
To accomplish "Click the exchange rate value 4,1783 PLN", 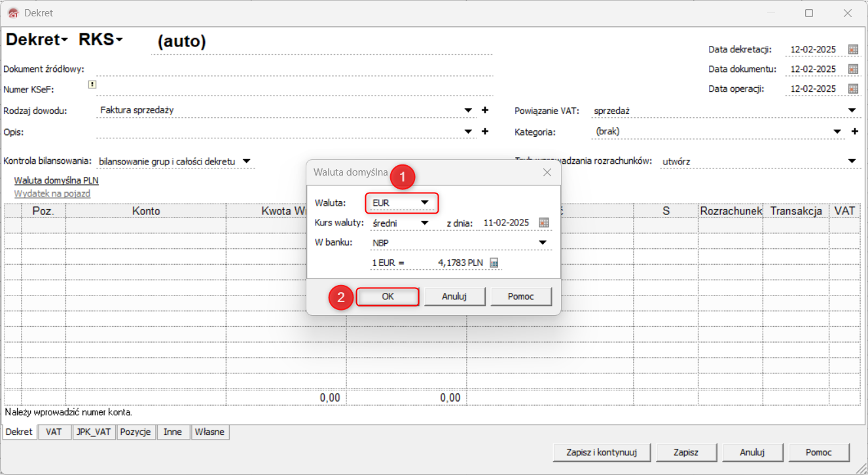I will (x=461, y=263).
